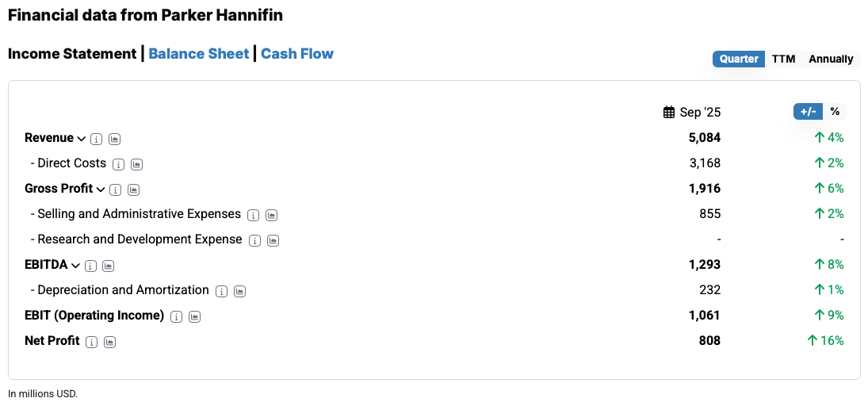
Task: Toggle change display to percent (%)
Action: coord(835,112)
